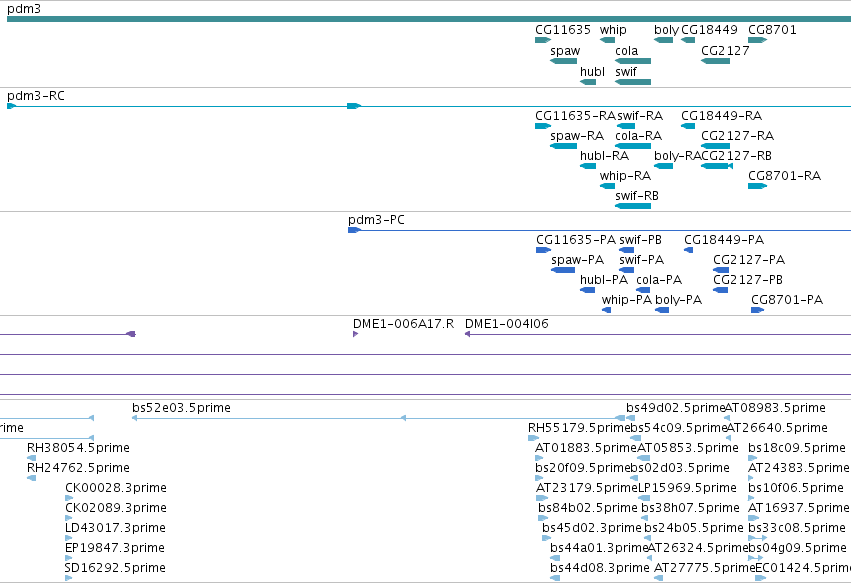The image size is (851, 583).
Task: Select the cola gene arrow
Action: (633, 61)
